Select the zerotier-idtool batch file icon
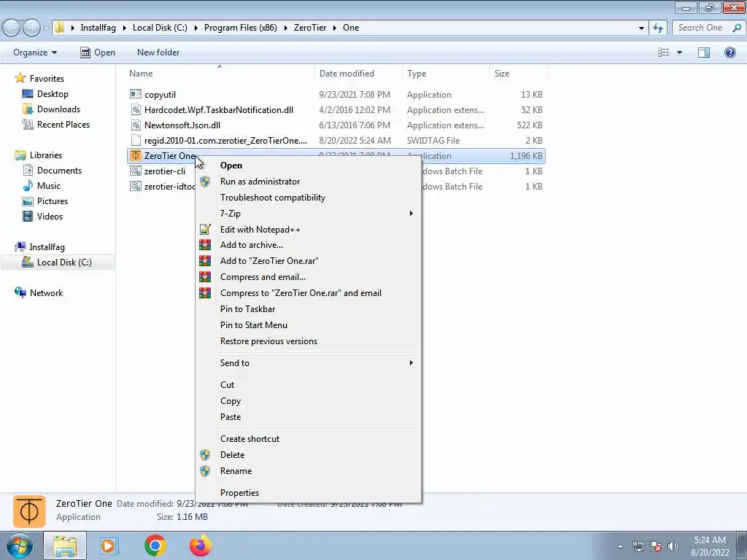 pyautogui.click(x=136, y=186)
